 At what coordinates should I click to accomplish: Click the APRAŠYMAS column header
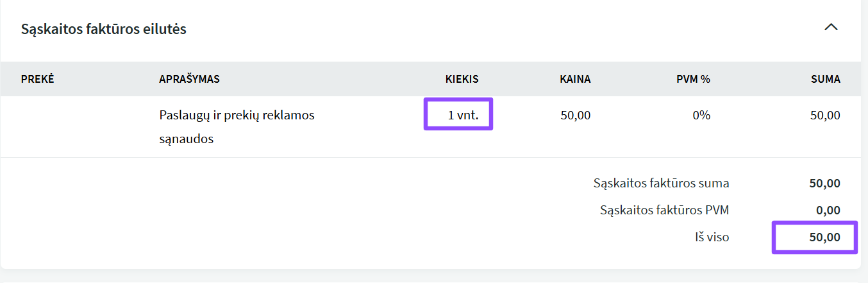189,80
